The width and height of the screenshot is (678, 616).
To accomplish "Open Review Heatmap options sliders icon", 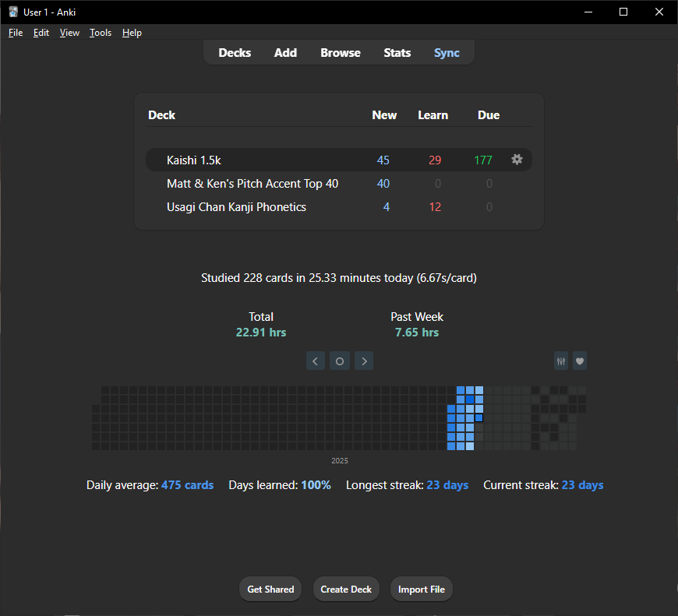I will click(561, 361).
